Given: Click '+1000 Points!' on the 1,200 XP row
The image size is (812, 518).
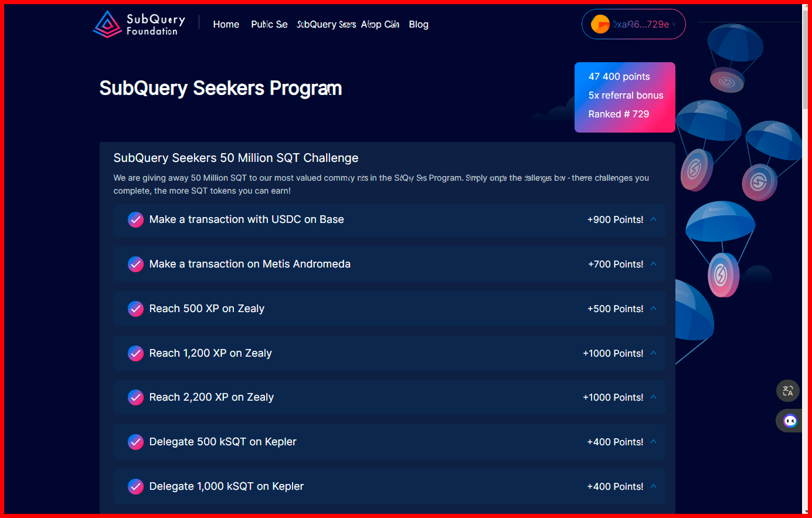Looking at the screenshot, I should [x=613, y=353].
